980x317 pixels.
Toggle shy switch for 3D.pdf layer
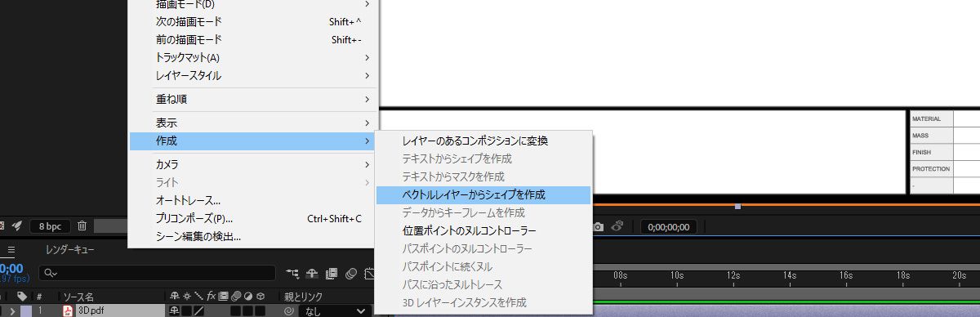173,311
